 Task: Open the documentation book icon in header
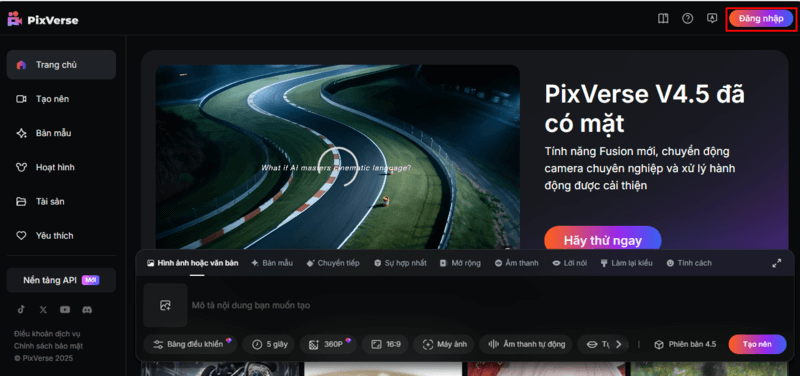[x=663, y=19]
